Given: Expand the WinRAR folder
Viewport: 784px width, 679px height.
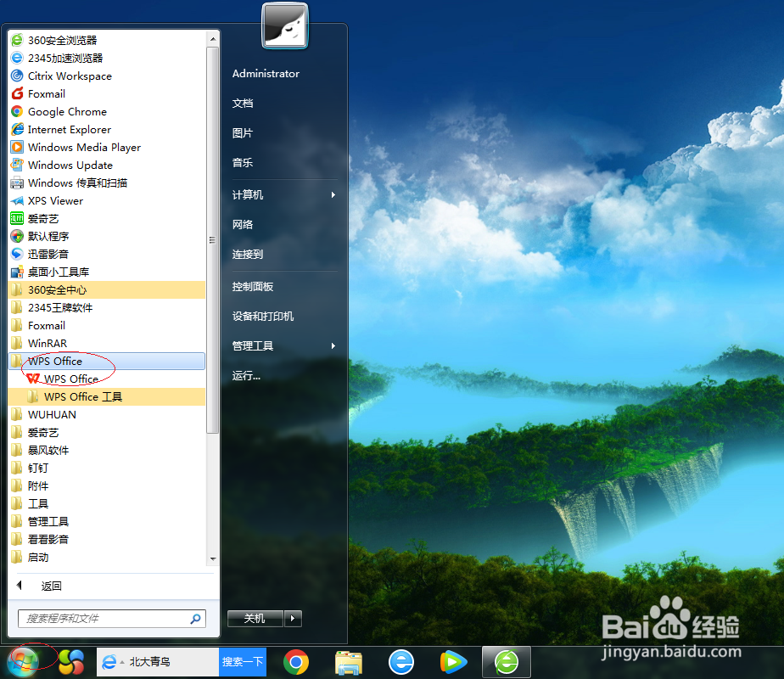Looking at the screenshot, I should [x=107, y=344].
